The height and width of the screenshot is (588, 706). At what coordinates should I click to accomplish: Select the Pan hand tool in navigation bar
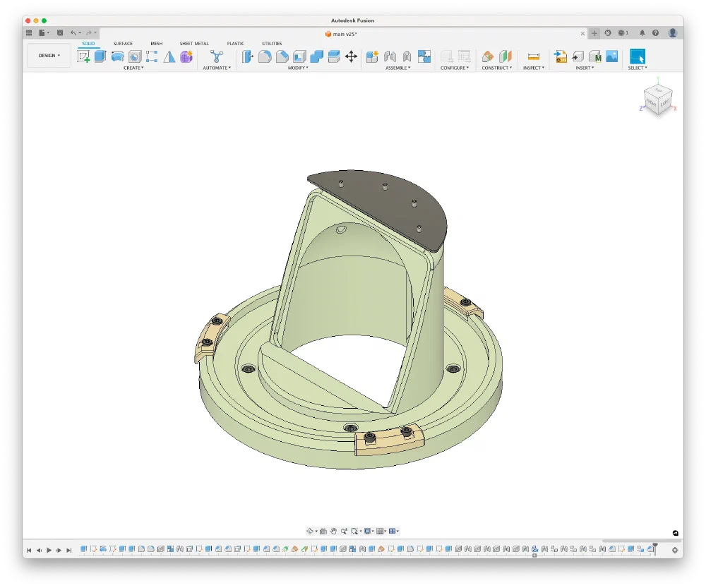click(x=333, y=531)
